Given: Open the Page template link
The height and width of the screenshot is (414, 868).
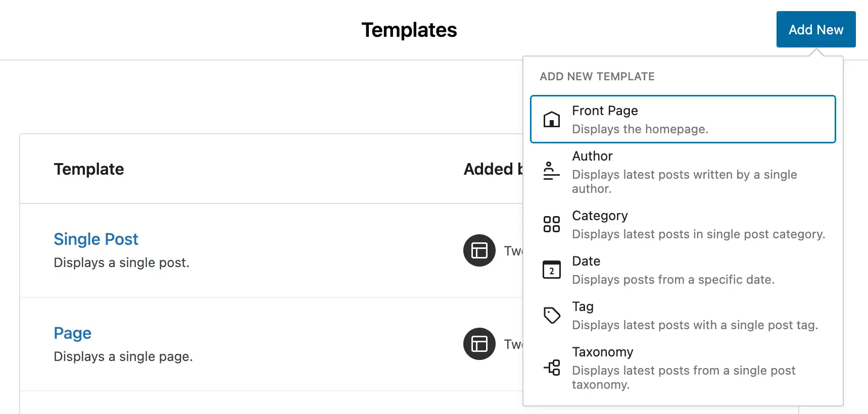Looking at the screenshot, I should pos(73,333).
